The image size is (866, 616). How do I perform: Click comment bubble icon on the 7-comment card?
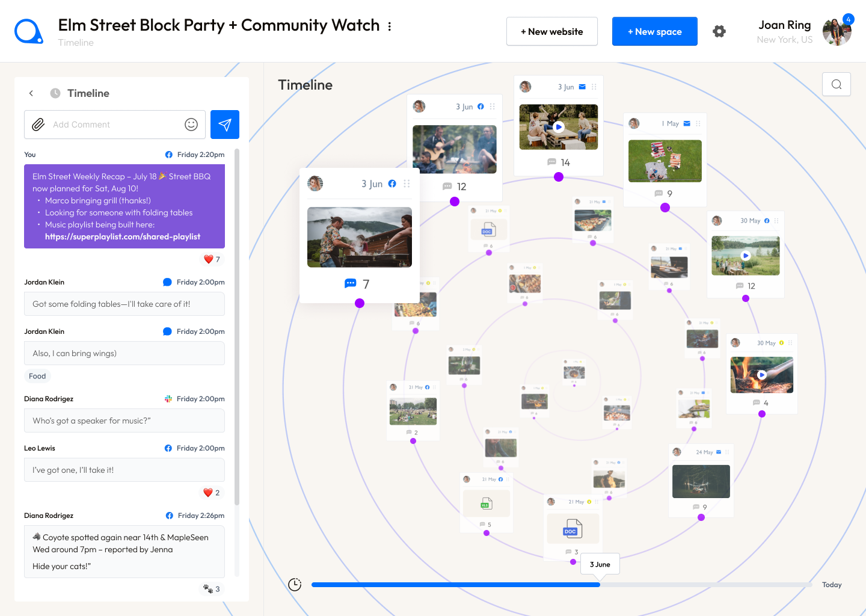(350, 283)
